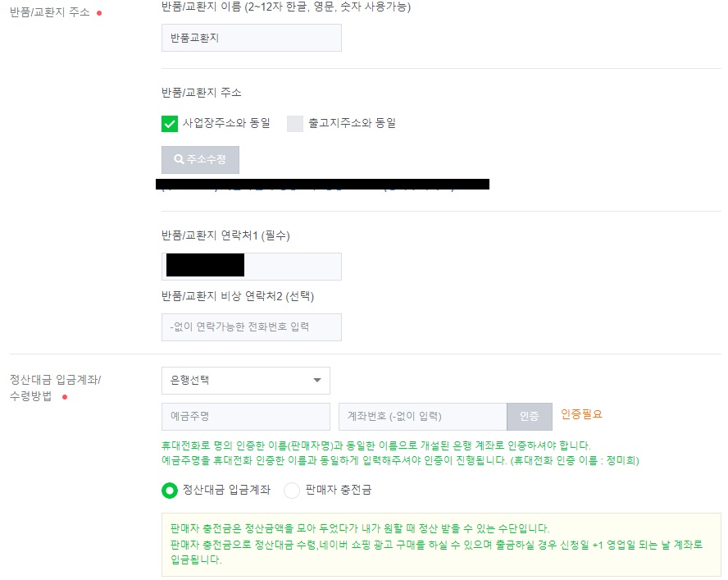
Task: Click the 주소수정 search button
Action: (200, 159)
